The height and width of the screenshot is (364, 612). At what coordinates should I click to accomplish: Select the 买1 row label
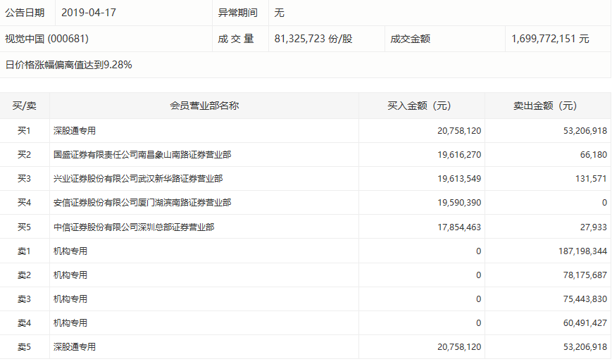(25, 131)
